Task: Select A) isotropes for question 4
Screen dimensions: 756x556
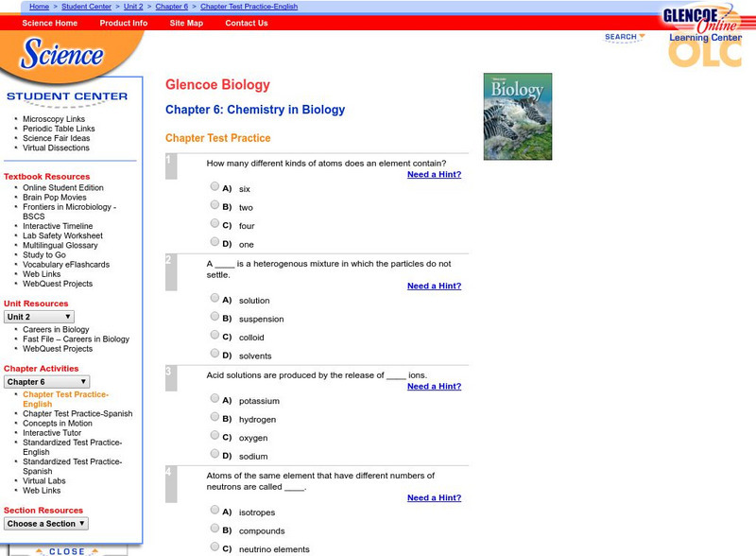Action: pos(215,510)
